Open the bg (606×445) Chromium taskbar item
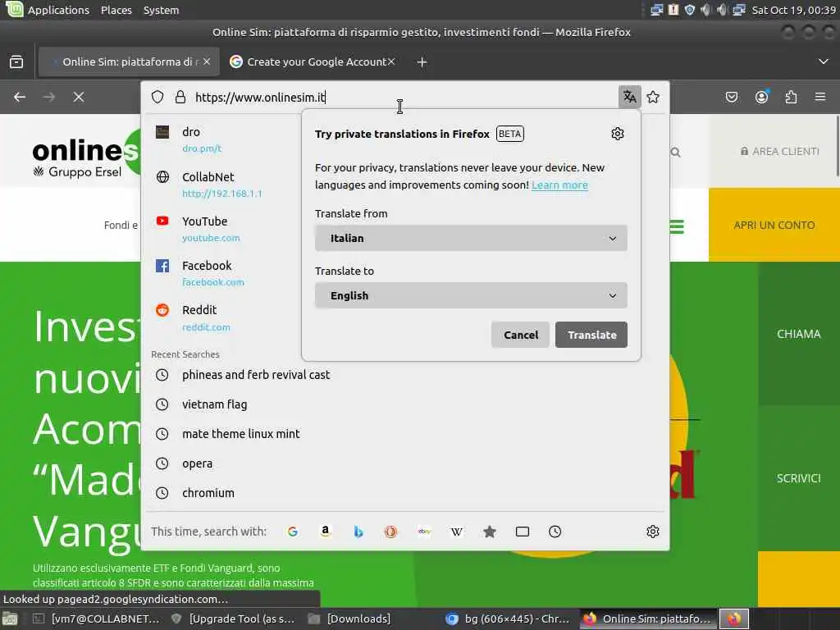Viewport: 840px width, 630px height. point(508,619)
